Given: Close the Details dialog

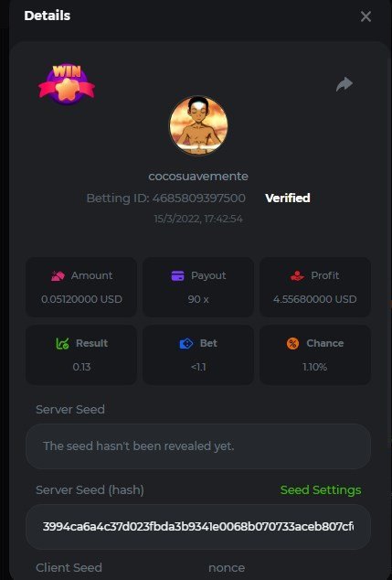Looking at the screenshot, I should pos(366,16).
